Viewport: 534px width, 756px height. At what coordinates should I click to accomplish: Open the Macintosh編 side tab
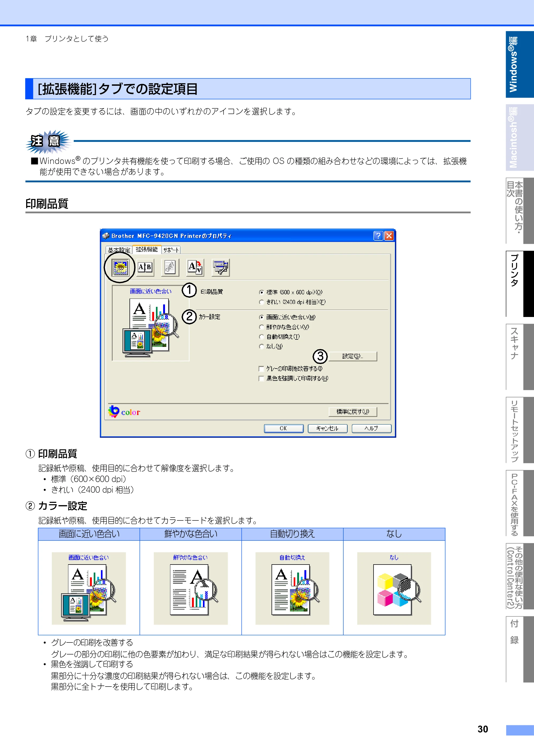point(520,138)
